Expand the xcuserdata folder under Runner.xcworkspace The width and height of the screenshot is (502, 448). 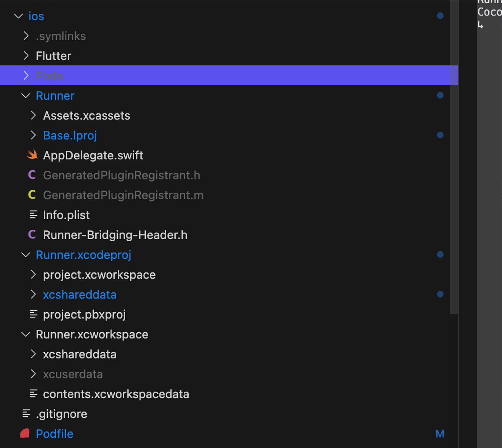pos(33,374)
